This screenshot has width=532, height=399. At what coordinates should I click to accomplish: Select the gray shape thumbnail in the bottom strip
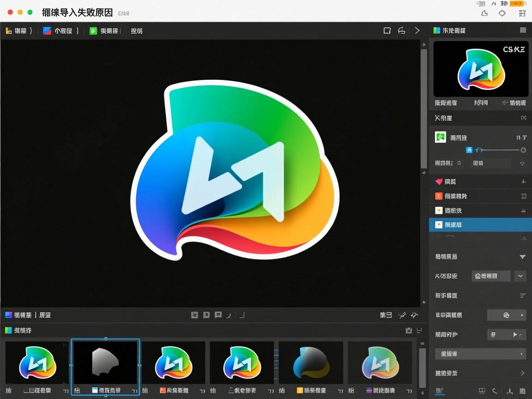tap(105, 364)
